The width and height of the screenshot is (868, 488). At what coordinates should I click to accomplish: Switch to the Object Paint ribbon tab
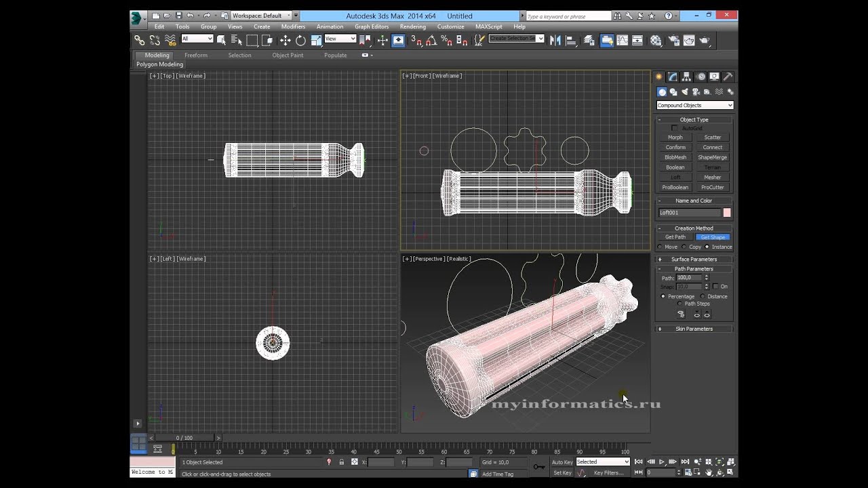coord(288,55)
